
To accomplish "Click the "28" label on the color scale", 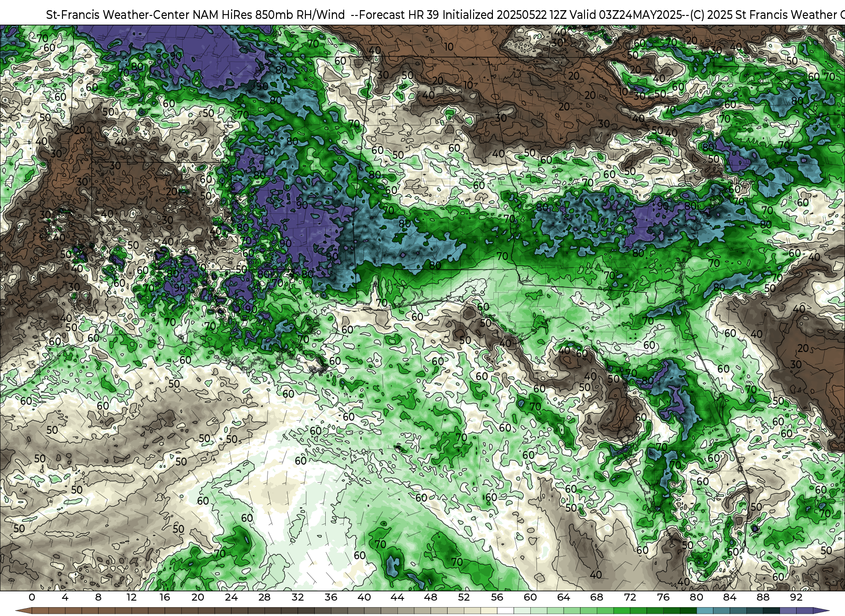I will pos(265,597).
